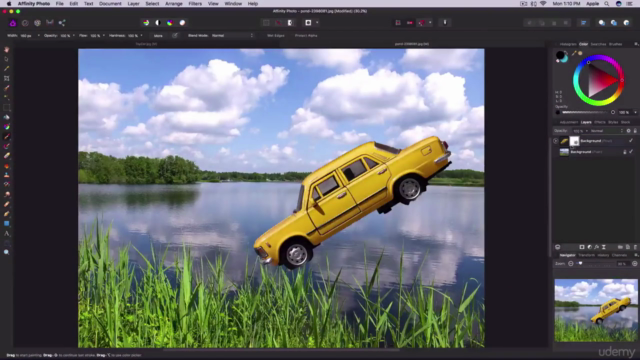Click the More brush options button
The width and height of the screenshot is (640, 360).
point(158,36)
